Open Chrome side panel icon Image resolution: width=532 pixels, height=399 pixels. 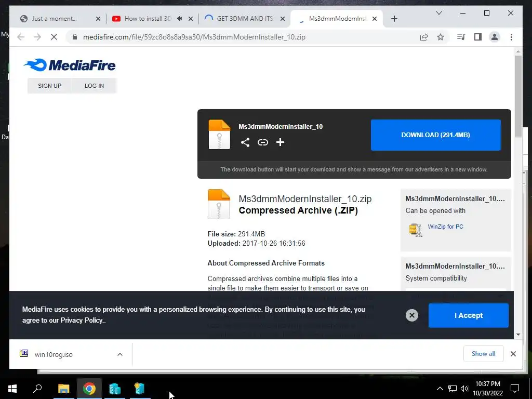point(478,37)
